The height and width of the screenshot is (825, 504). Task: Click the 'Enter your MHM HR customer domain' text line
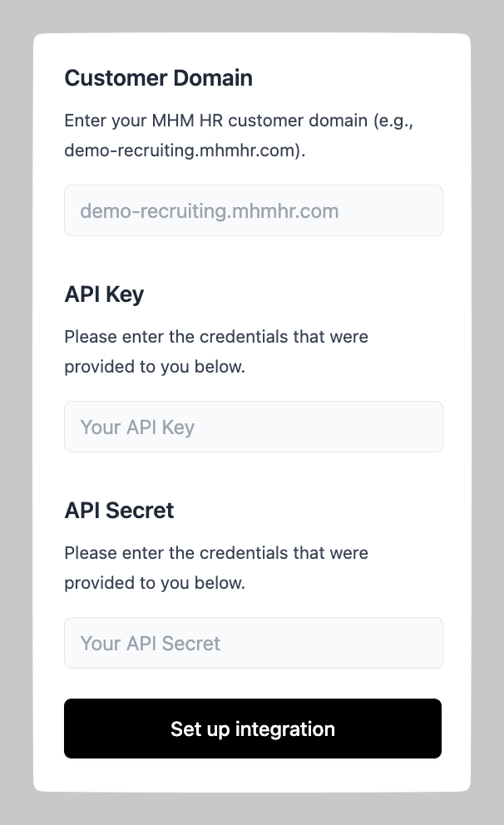coord(239,121)
